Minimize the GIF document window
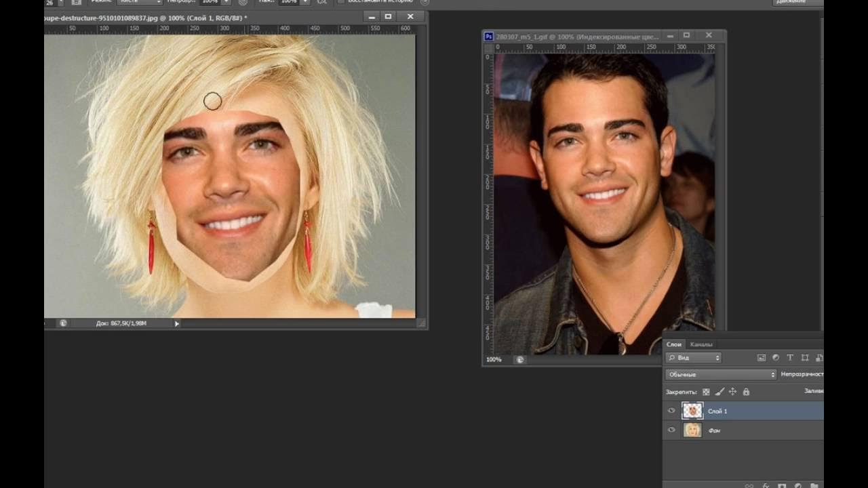Screen dimensions: 868x488 tap(669, 35)
